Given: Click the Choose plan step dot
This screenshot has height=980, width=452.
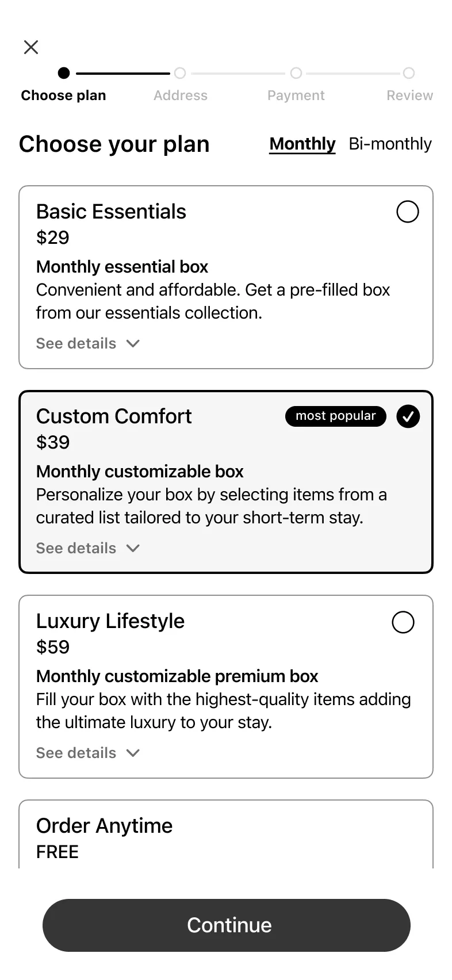Looking at the screenshot, I should [64, 73].
